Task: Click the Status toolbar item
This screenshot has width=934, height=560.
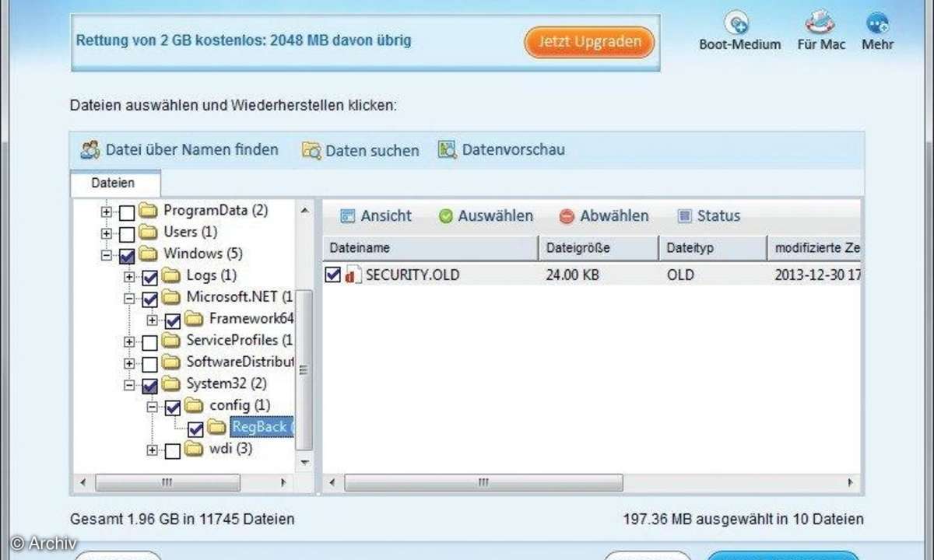Action: [708, 216]
